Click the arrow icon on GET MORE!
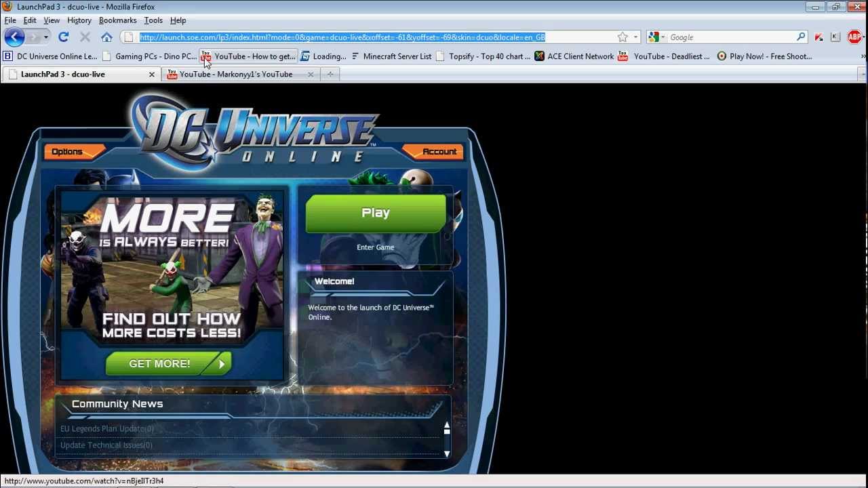Viewport: 868px width, 488px height. point(221,364)
